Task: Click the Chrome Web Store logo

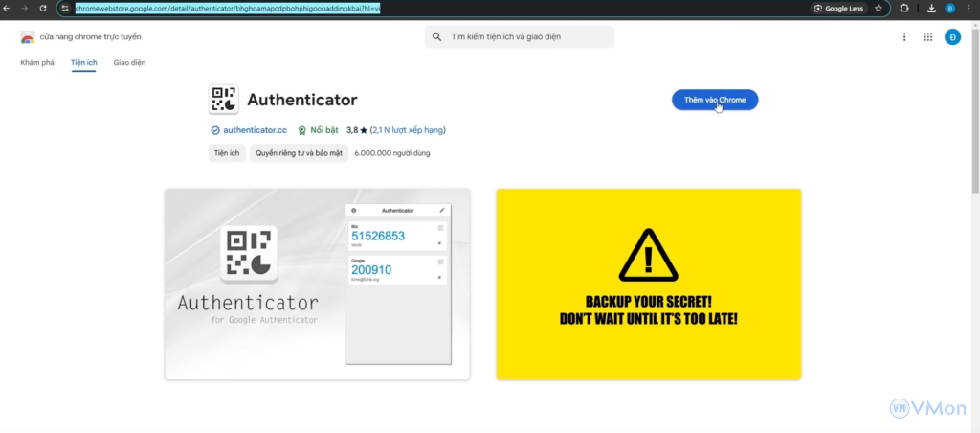Action: pyautogui.click(x=28, y=37)
